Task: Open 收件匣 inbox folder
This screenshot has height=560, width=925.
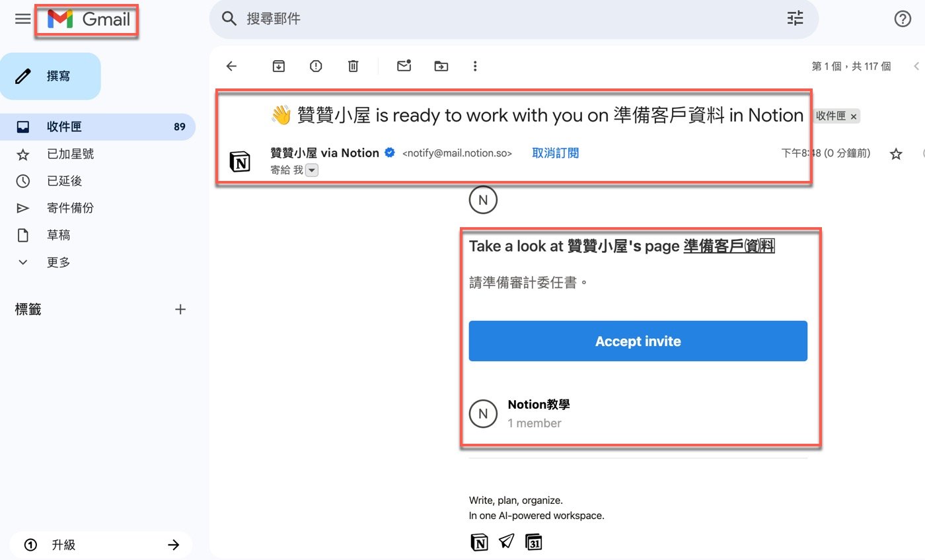Action: click(x=98, y=127)
